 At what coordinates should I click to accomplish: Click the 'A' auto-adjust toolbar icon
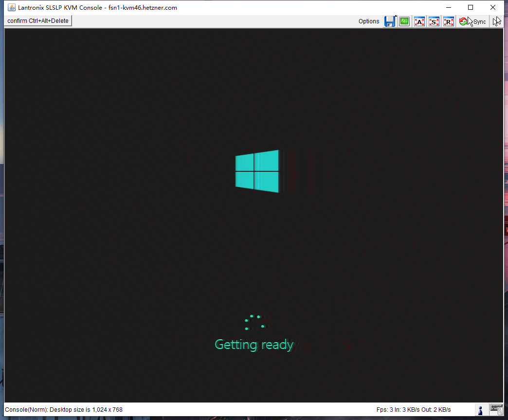(419, 21)
